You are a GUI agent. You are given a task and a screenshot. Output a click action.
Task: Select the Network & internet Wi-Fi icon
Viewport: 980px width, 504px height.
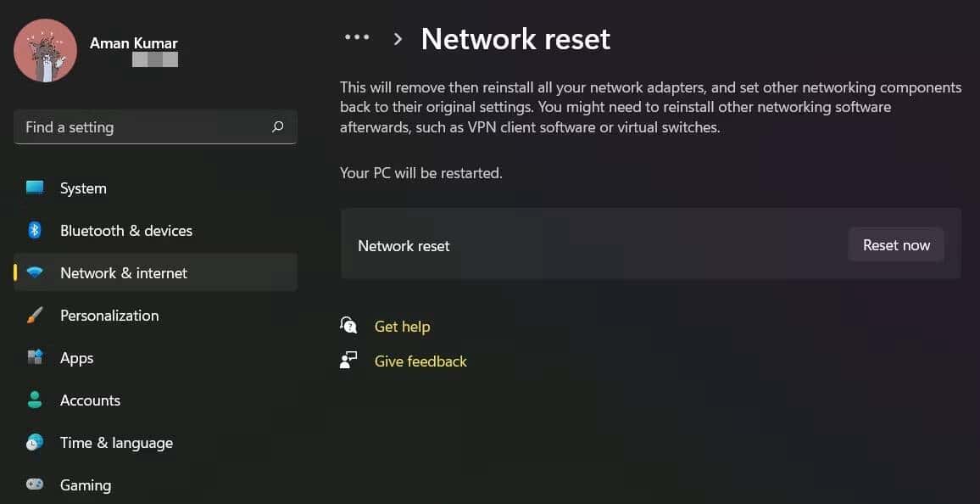pyautogui.click(x=35, y=272)
